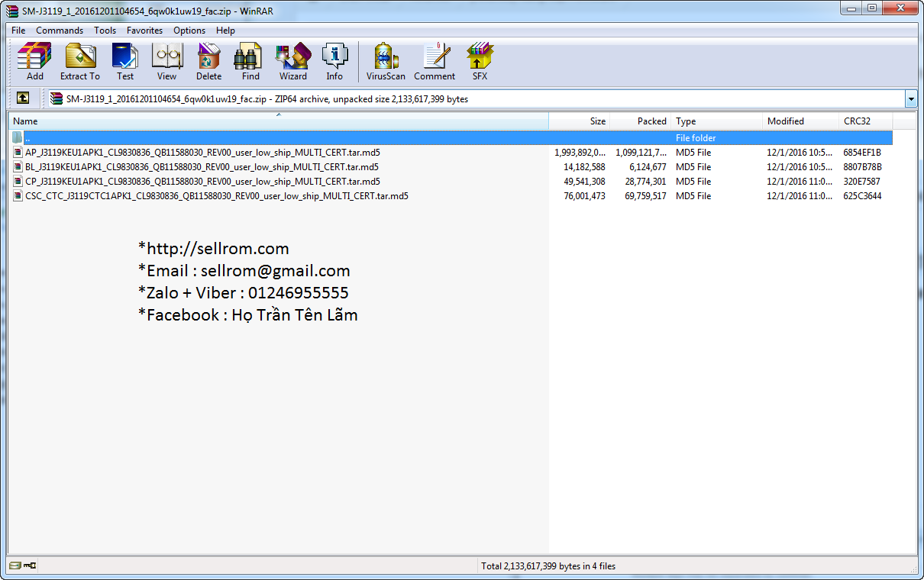Open the Options menu
Viewport: 924px width, 580px height.
189,31
